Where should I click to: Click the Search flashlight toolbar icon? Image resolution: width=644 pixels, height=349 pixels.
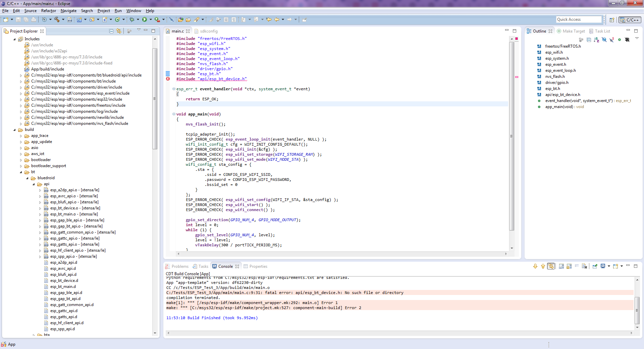point(197,19)
